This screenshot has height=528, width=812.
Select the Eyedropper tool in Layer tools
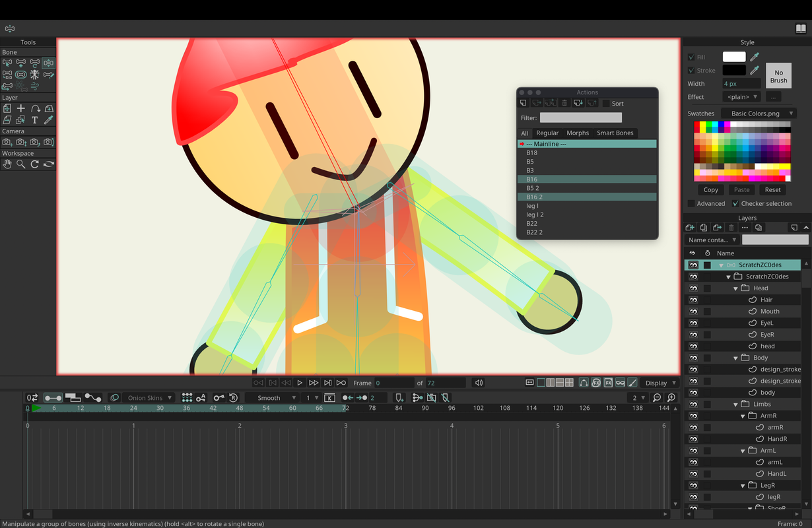[x=49, y=120]
